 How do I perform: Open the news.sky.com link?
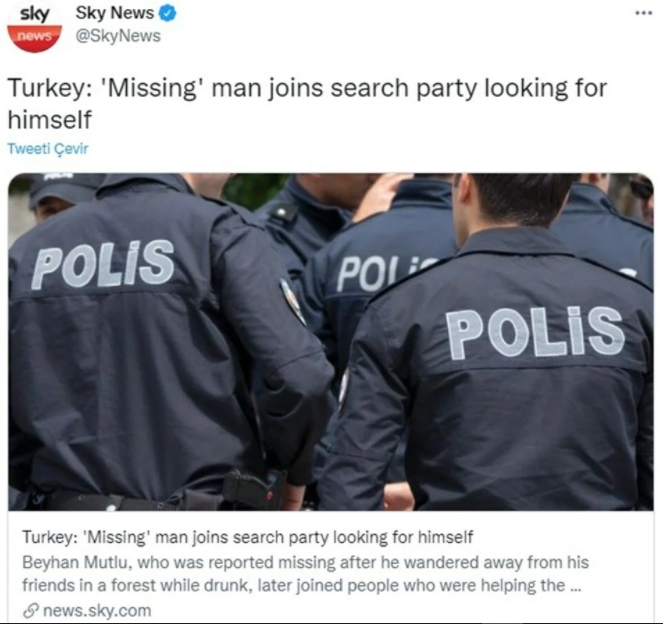click(x=97, y=611)
